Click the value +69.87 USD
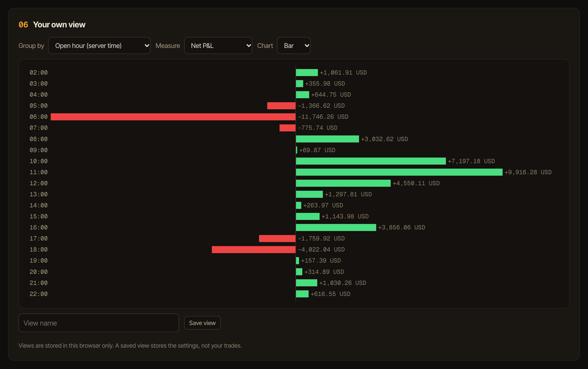The width and height of the screenshot is (588, 369). 317,150
